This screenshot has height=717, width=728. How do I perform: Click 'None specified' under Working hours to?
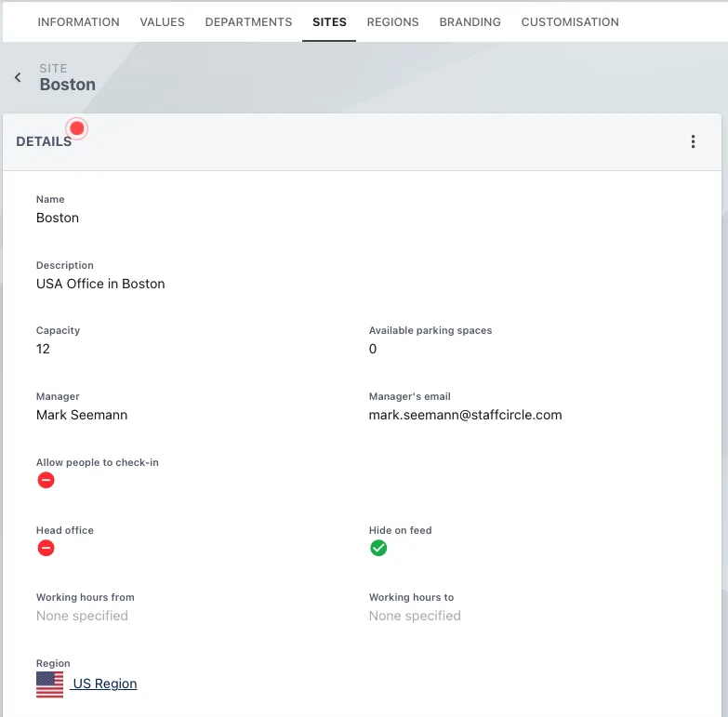(x=415, y=616)
